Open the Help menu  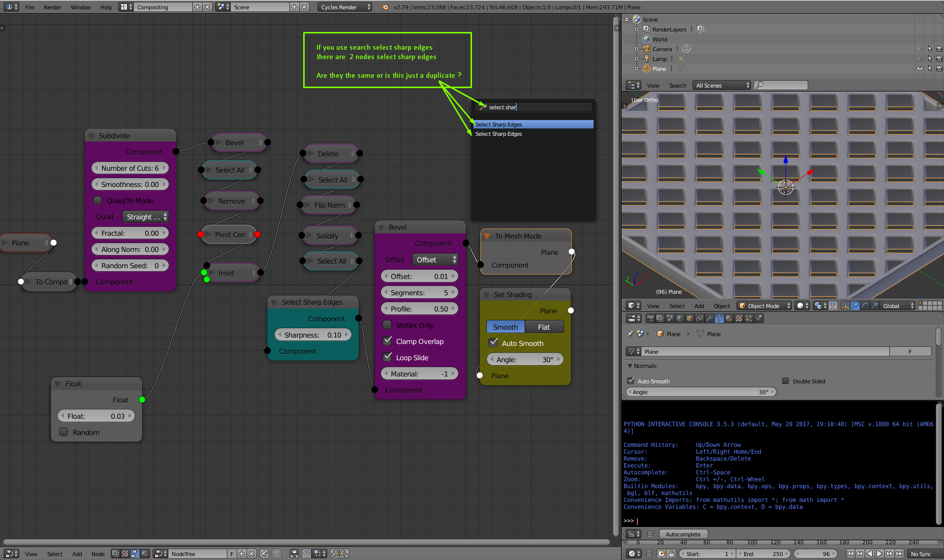click(106, 7)
